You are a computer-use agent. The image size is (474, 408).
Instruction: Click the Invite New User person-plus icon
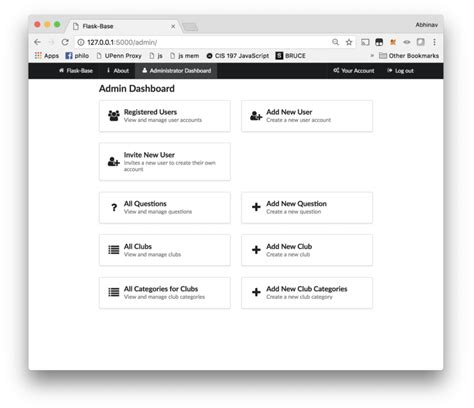(114, 162)
